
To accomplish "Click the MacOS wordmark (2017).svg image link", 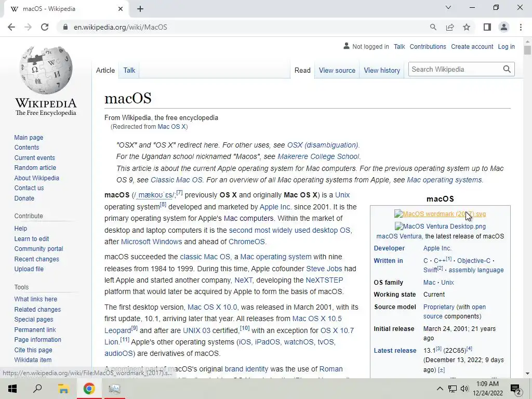I will point(440,214).
